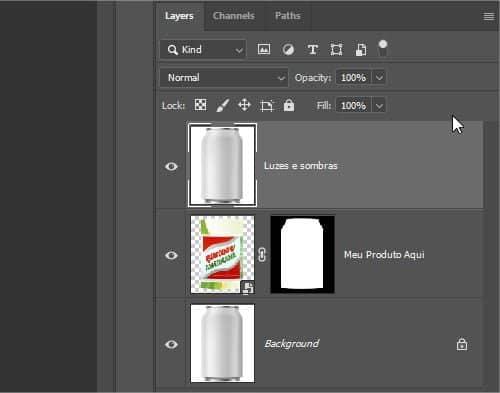Select Background layer thumbnail
The height and width of the screenshot is (393, 500).
click(222, 343)
